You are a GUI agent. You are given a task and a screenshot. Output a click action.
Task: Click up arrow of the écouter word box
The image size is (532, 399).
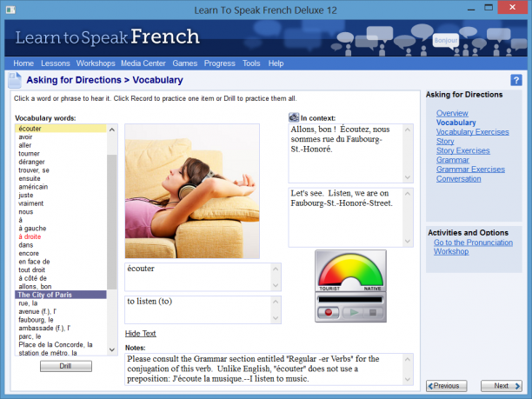(x=276, y=269)
